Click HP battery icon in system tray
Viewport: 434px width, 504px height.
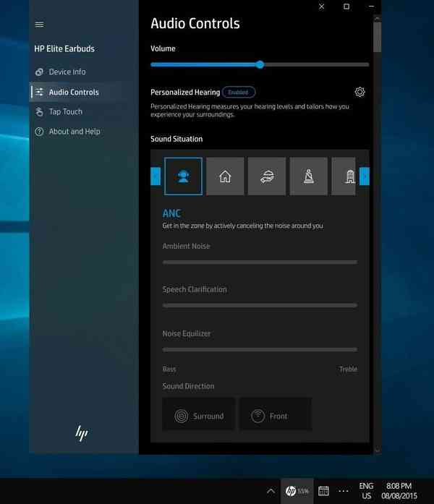pos(297,491)
